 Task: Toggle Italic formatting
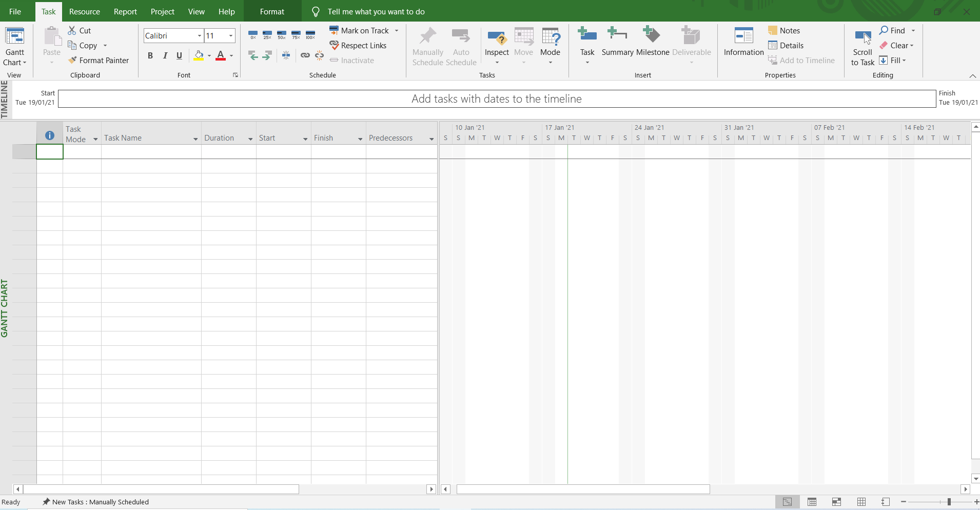pyautogui.click(x=165, y=55)
